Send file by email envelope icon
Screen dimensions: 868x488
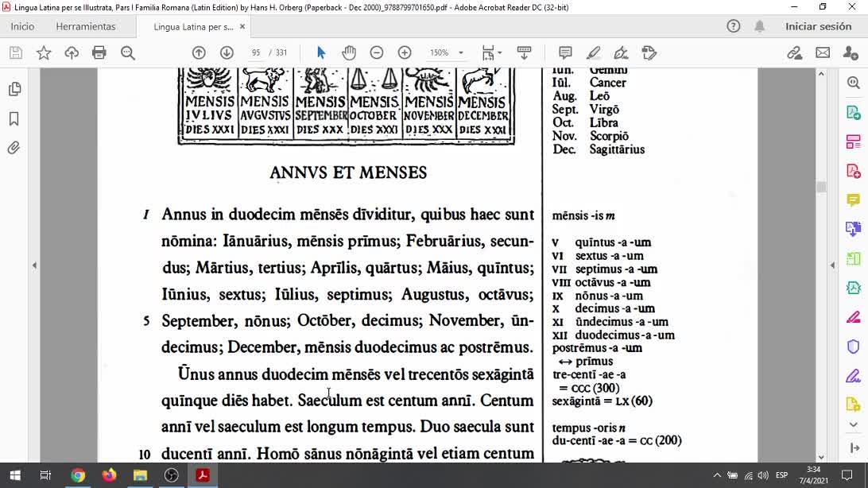click(823, 52)
